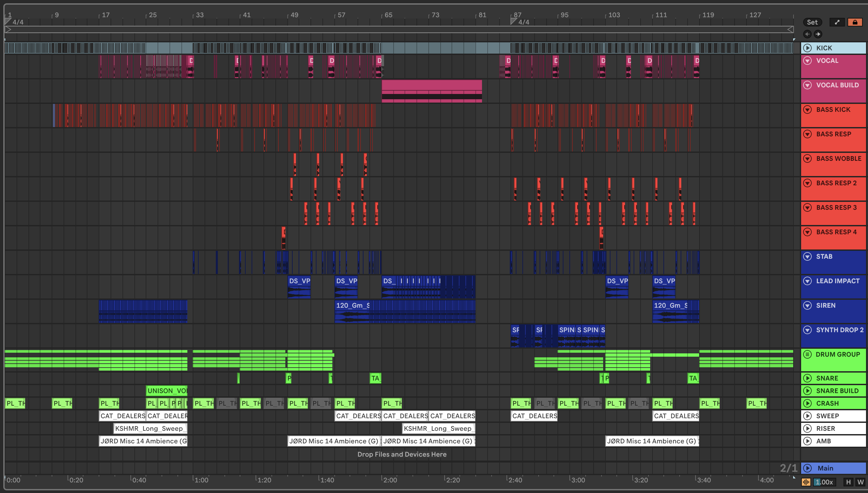Image resolution: width=868 pixels, height=493 pixels.
Task: Fold the DRUM GROUP track group
Action: pyautogui.click(x=807, y=354)
